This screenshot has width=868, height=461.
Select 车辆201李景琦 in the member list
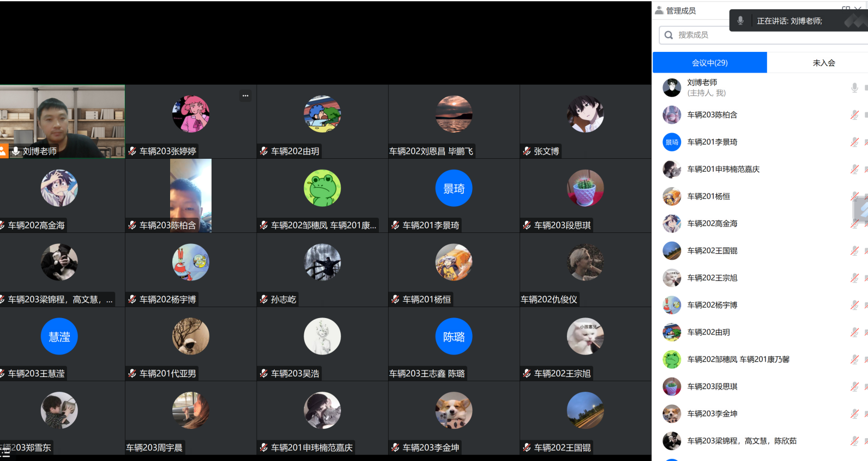tap(712, 142)
